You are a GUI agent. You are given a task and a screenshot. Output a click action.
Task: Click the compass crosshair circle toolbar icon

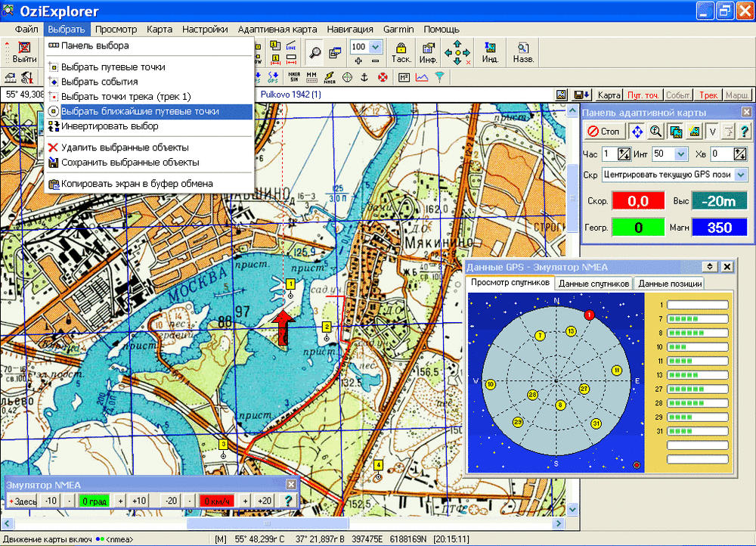tap(347, 77)
